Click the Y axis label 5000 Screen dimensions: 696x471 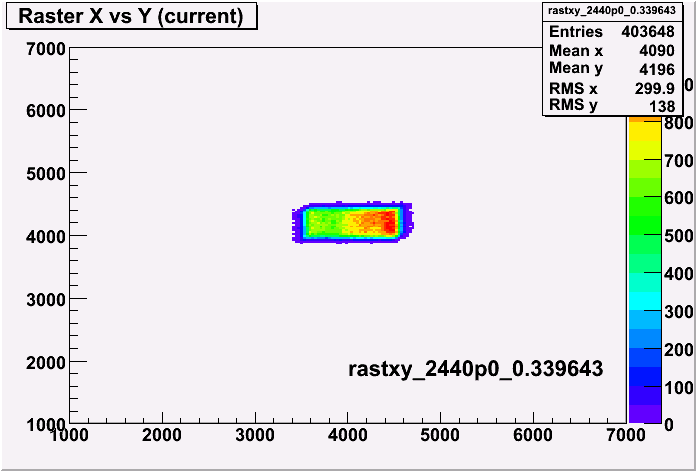[x=46, y=174]
